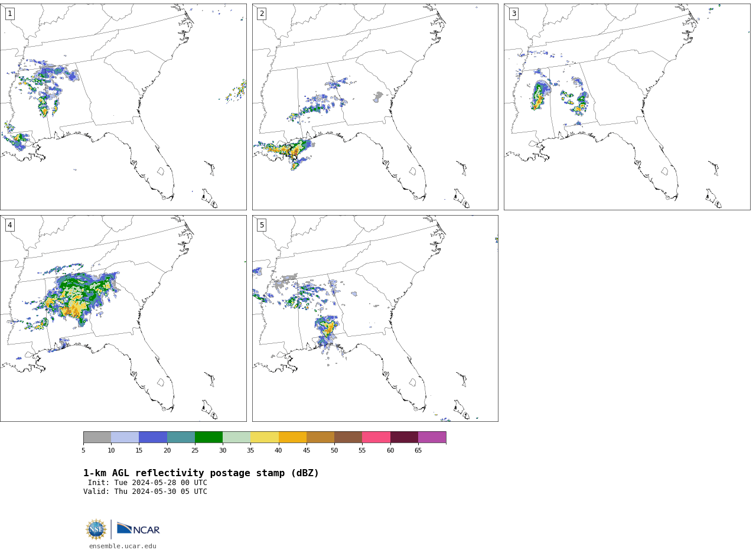Open ensemble member 3 reflectivity map
Screen dimensions: 756x553
627,107
